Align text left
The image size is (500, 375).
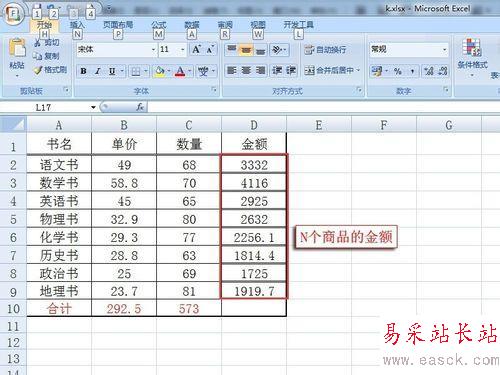pos(232,71)
